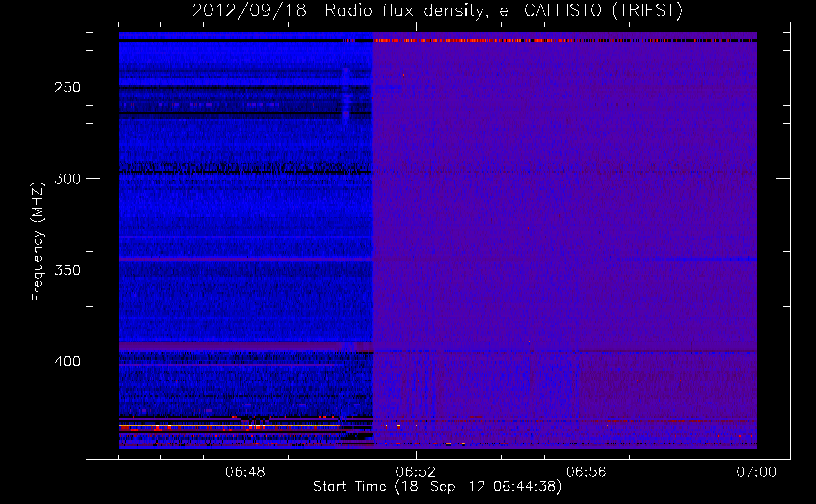Click the 06:52 time tick label

(x=416, y=472)
